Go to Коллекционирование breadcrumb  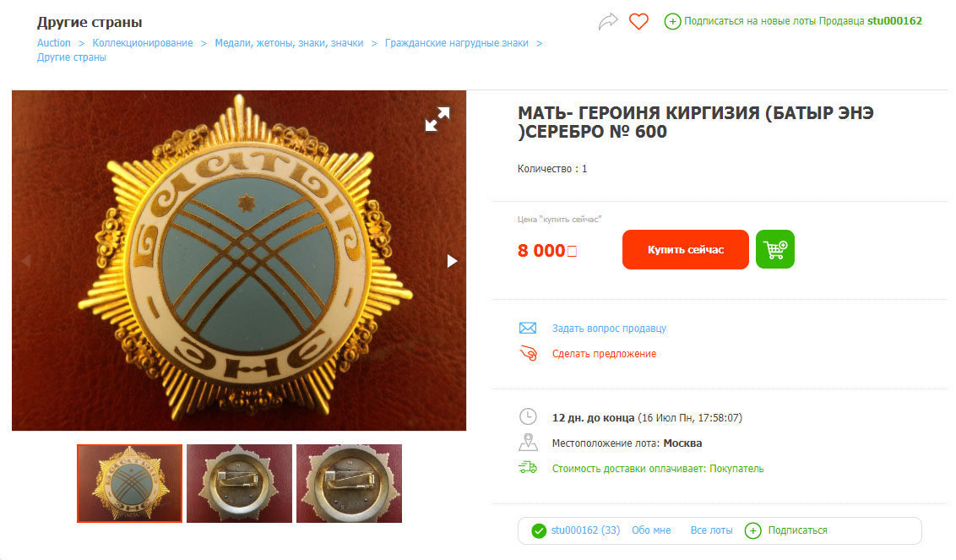(x=143, y=43)
